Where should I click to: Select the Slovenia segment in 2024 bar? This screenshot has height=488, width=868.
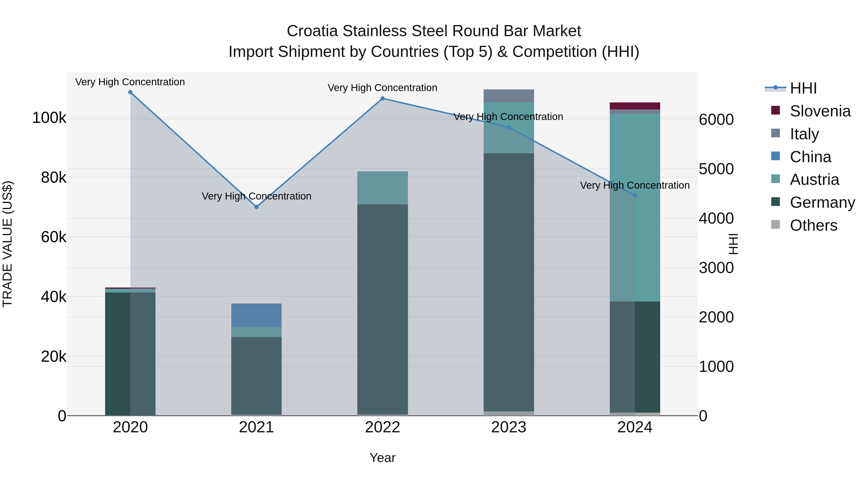click(x=635, y=106)
